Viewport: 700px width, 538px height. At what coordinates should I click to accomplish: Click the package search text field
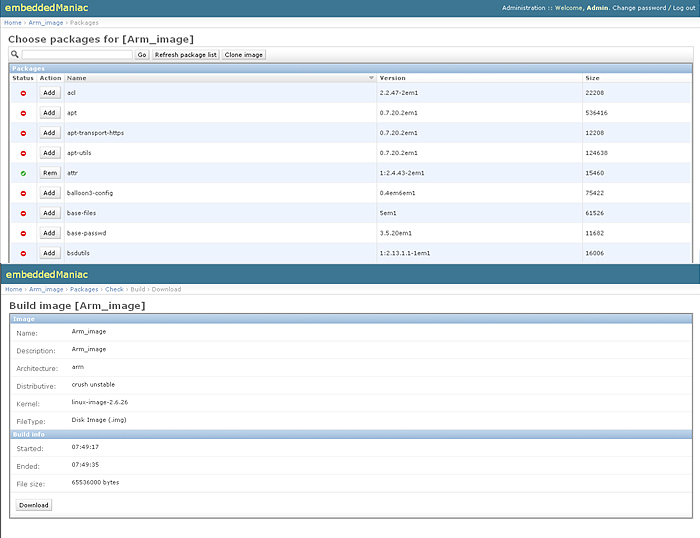coord(77,55)
